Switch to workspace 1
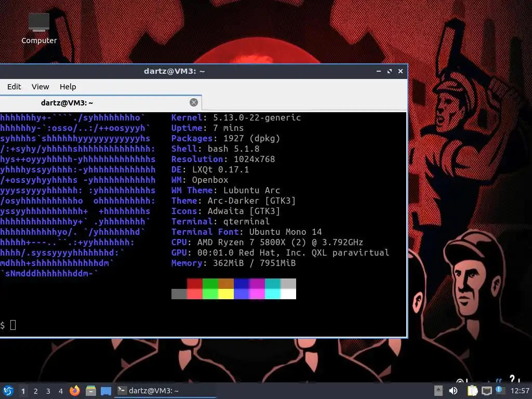 pyautogui.click(x=23, y=391)
